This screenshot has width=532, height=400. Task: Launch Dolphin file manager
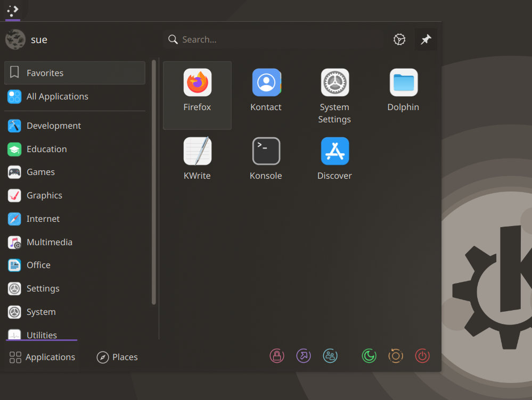click(x=404, y=95)
